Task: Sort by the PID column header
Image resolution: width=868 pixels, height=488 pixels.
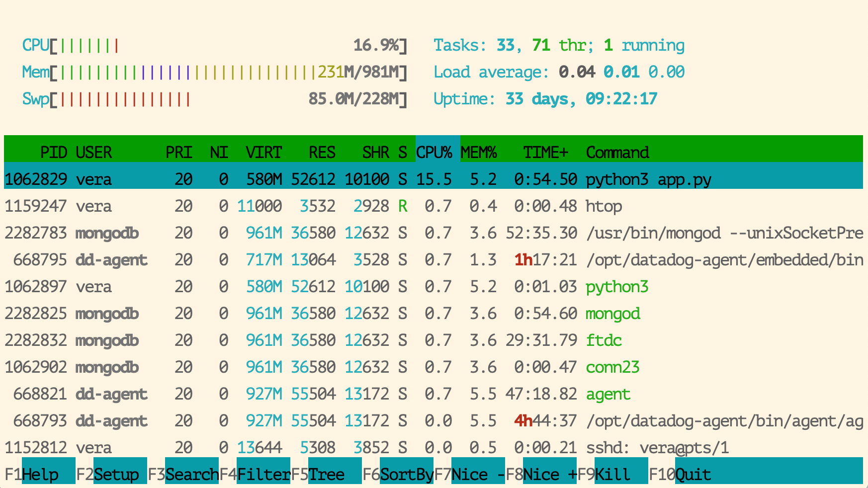Action: 54,153
